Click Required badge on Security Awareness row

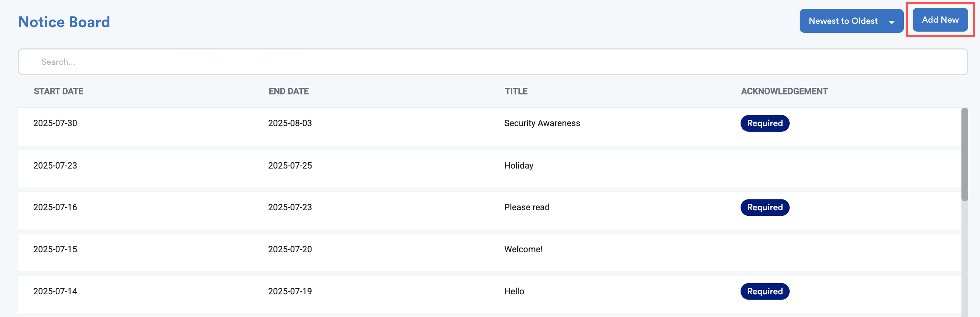tap(765, 123)
